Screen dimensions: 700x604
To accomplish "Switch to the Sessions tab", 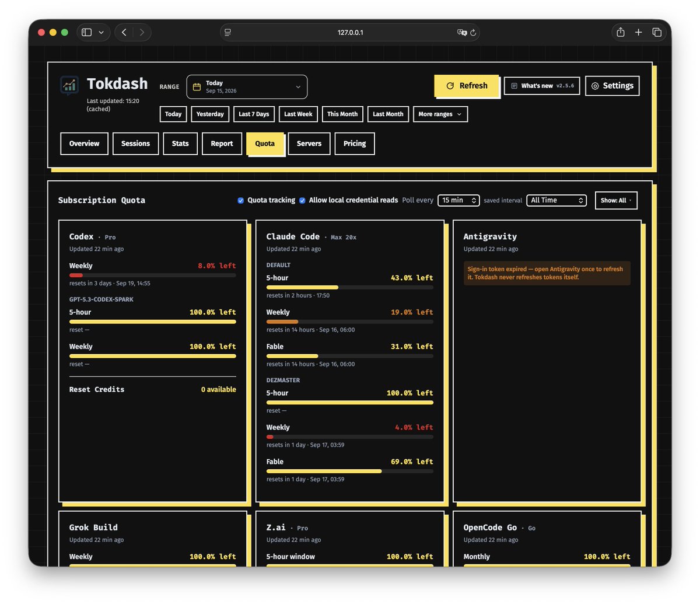I will (135, 144).
